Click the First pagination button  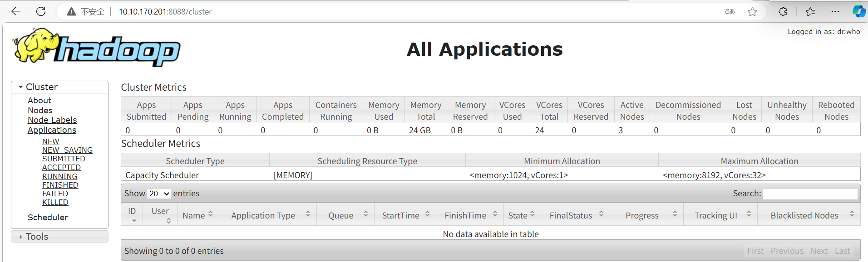(755, 251)
